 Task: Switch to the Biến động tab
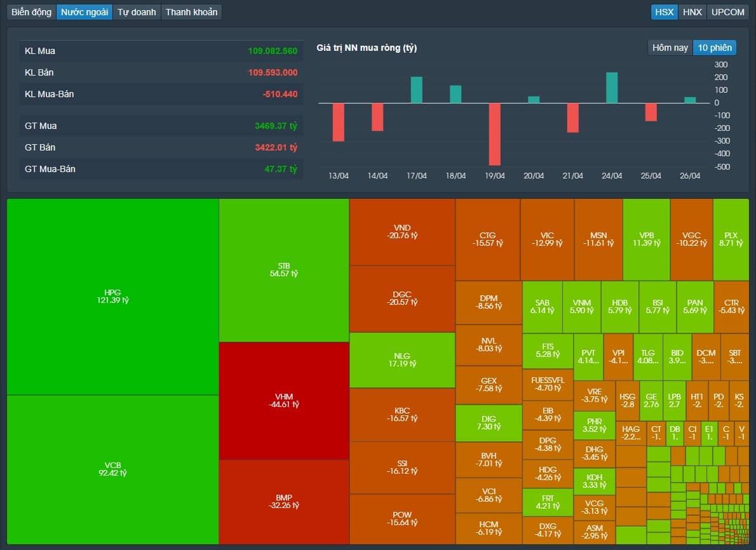pyautogui.click(x=31, y=12)
